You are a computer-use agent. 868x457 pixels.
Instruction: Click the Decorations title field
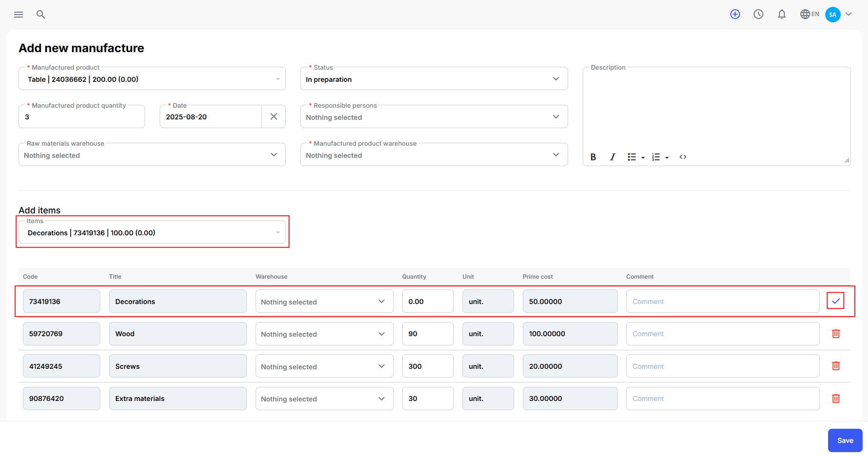pos(178,302)
